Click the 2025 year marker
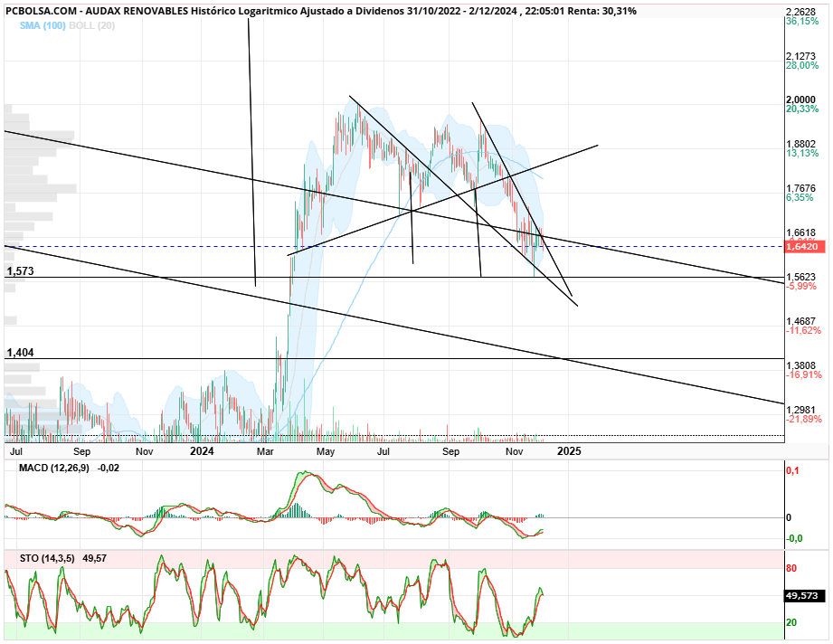Viewport: 833px width, 644px height. (569, 451)
